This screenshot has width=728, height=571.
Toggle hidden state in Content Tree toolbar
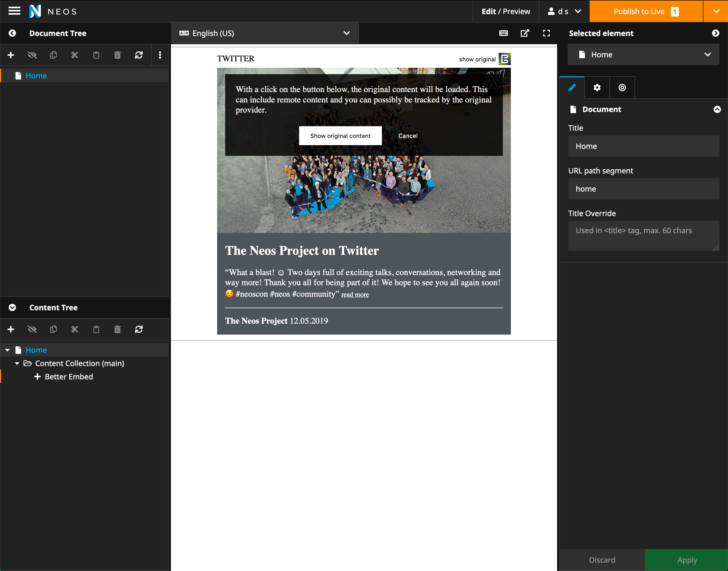pyautogui.click(x=32, y=329)
